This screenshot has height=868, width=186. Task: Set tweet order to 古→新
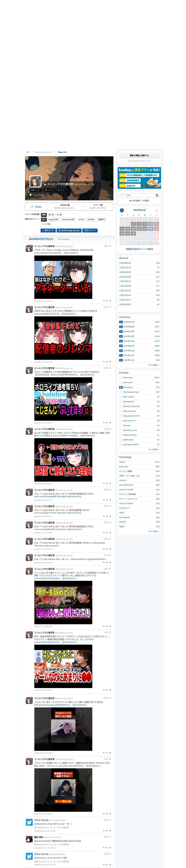59,215
